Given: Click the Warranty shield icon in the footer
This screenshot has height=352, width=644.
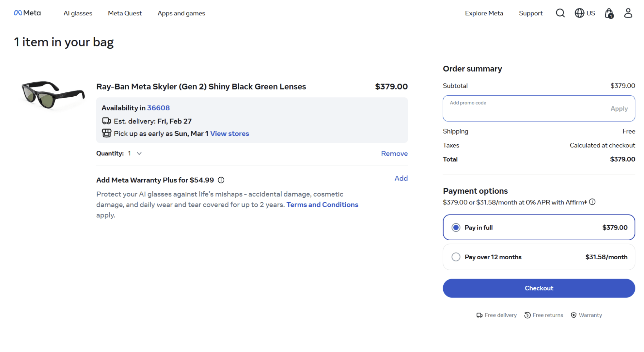Looking at the screenshot, I should 574,315.
